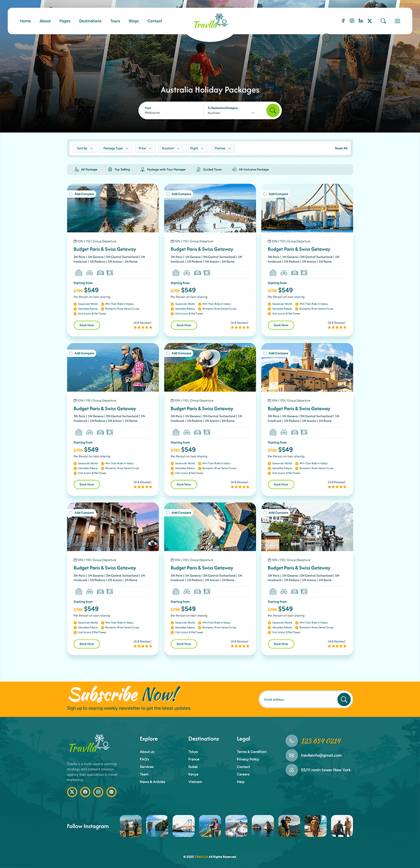
Task: Expand the Sort By dropdown
Action: (85, 148)
